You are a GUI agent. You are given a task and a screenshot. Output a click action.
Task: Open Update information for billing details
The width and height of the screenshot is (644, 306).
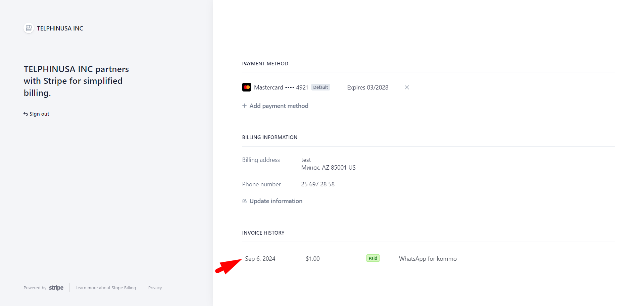click(276, 201)
